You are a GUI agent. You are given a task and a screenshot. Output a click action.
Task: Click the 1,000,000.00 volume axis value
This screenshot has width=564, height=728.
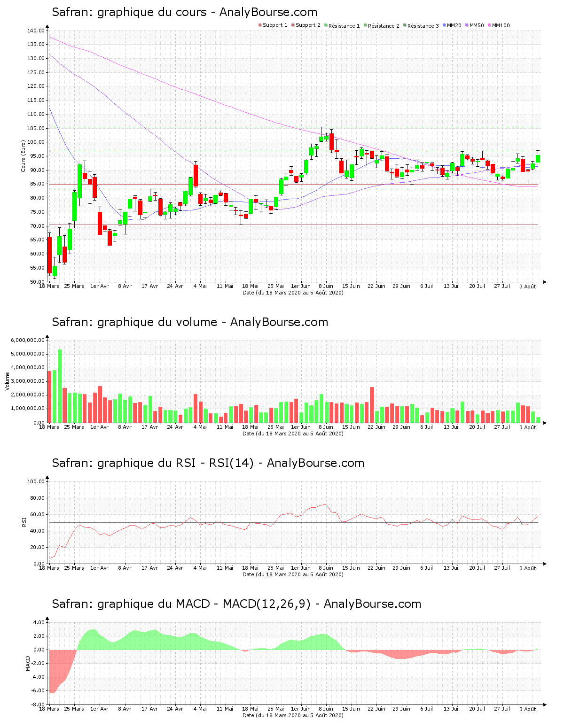click(28, 409)
